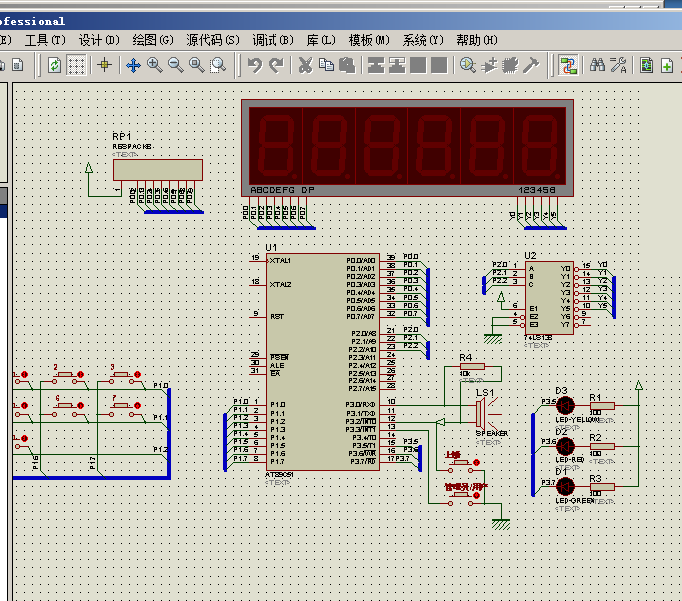Select the D2 red LED
This screenshot has height=601, width=682.
point(565,446)
